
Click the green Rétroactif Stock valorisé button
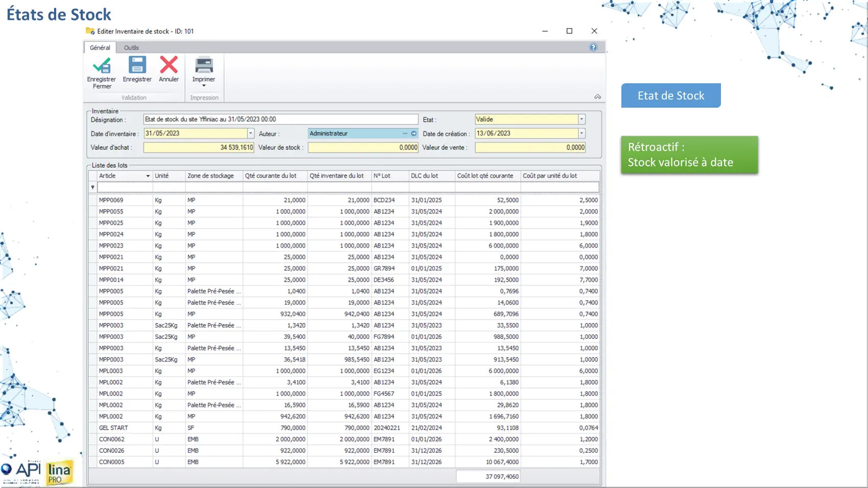coord(689,155)
